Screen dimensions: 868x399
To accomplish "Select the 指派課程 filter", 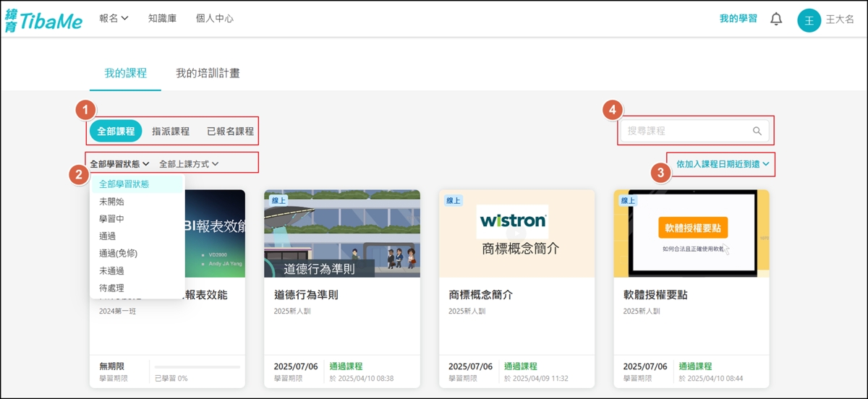I will (x=171, y=132).
